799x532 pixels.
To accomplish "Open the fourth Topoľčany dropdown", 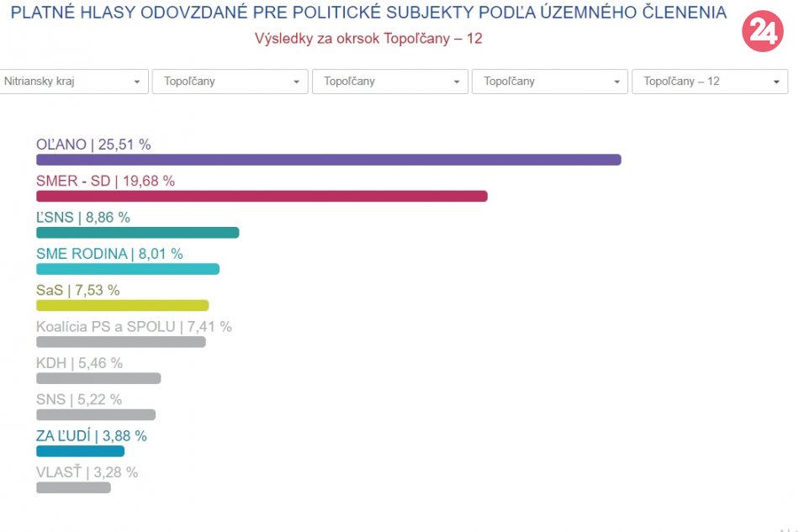I will click(549, 82).
